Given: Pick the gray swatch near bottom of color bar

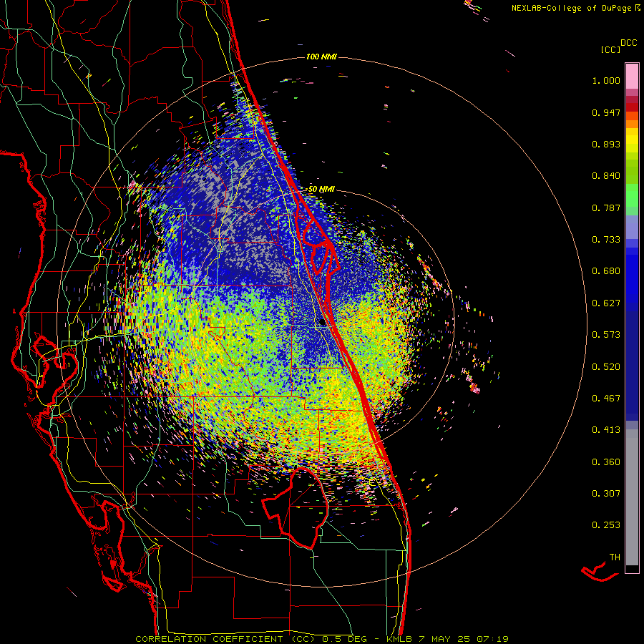Looking at the screenshot, I should coord(632,497).
